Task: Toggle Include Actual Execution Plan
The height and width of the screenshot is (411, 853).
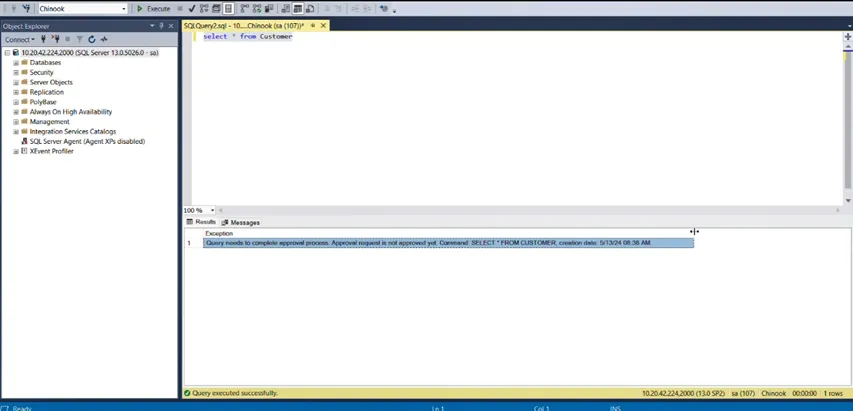Action: coord(245,9)
